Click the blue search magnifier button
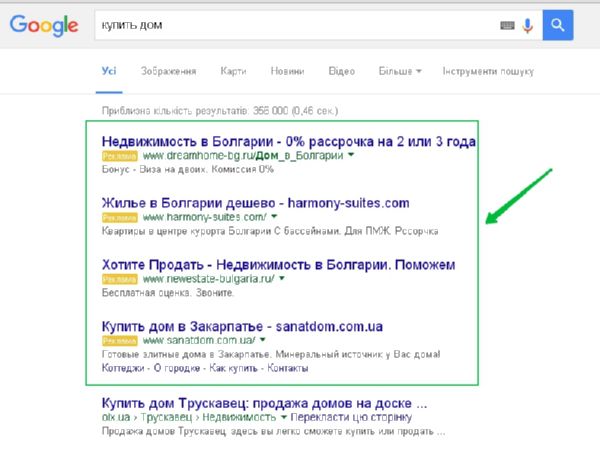600x452 pixels. (x=558, y=25)
